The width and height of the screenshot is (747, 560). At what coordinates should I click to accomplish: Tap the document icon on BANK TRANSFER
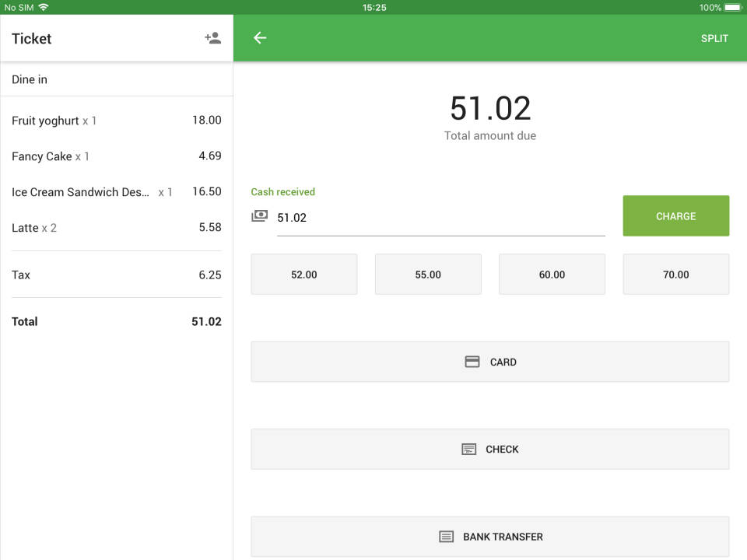[445, 536]
